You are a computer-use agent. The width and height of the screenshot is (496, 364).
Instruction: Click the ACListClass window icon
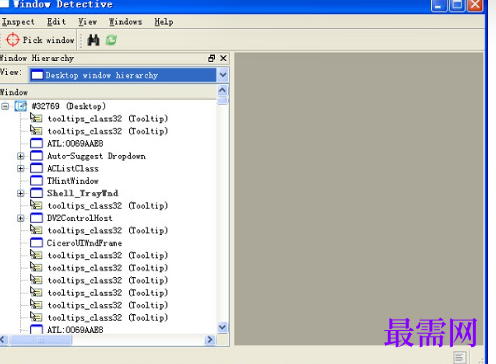(x=36, y=168)
